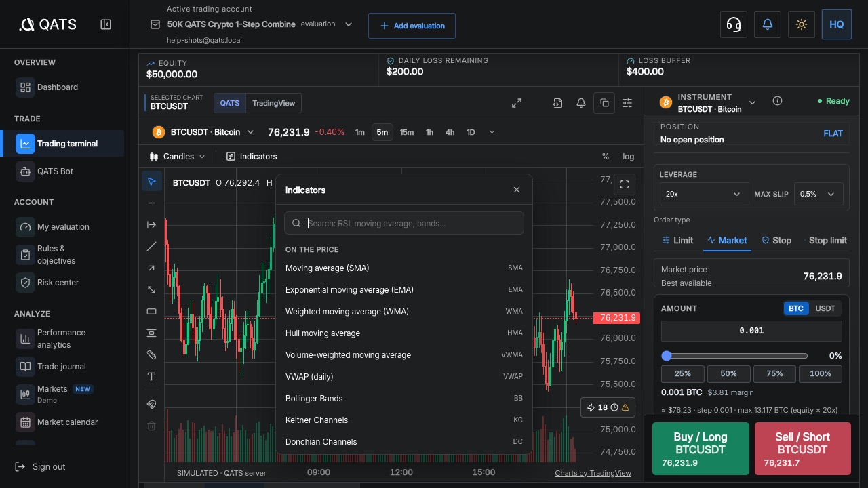Select the cursor pointer drawing tool
Screen dimensions: 868x488
tap(151, 181)
